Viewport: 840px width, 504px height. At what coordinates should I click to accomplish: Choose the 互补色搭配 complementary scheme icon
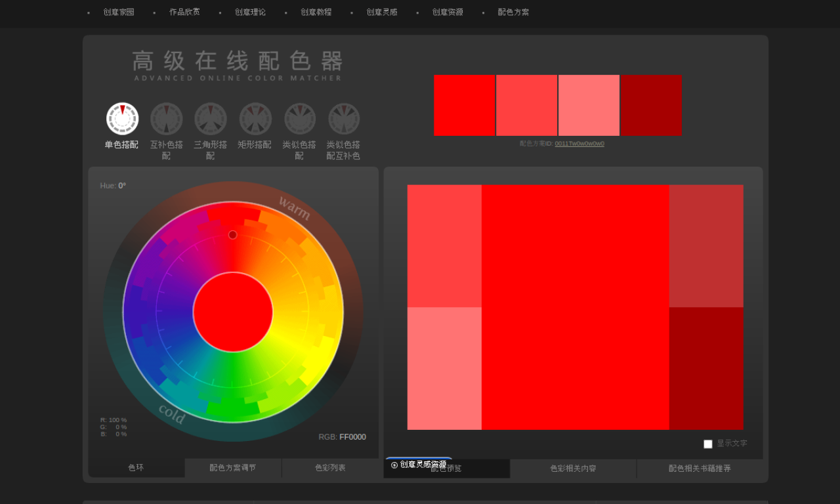click(x=166, y=119)
